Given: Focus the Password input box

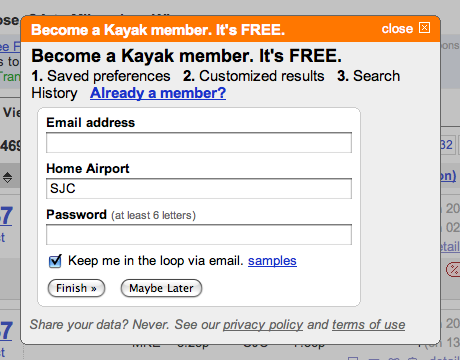Looking at the screenshot, I should click(199, 235).
